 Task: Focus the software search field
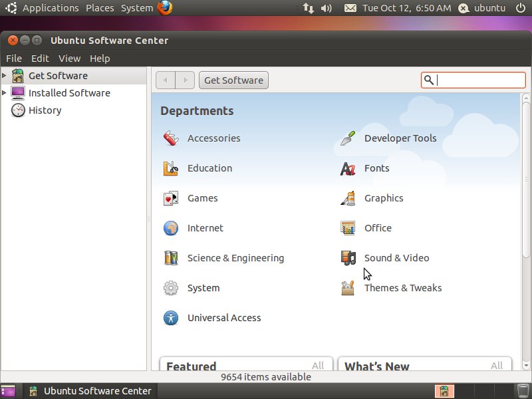(x=473, y=80)
